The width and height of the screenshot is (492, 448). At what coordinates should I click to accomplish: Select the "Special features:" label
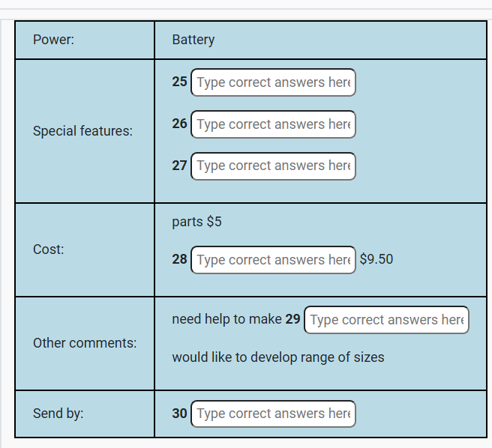click(x=82, y=131)
